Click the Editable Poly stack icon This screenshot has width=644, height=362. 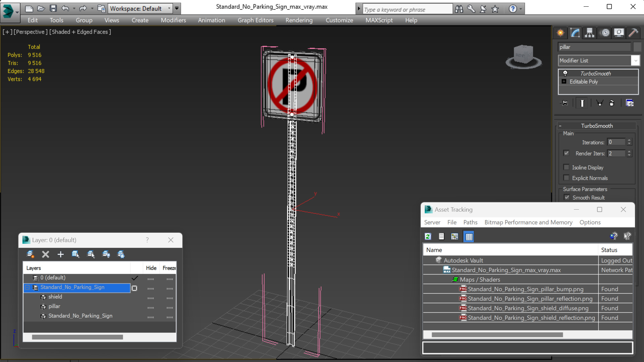565,81
